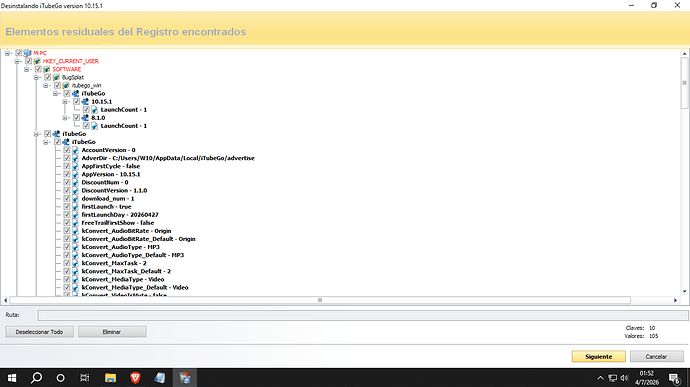690x387 pixels.
Task: Click the 8.1.0 key icon
Action: tap(85, 118)
